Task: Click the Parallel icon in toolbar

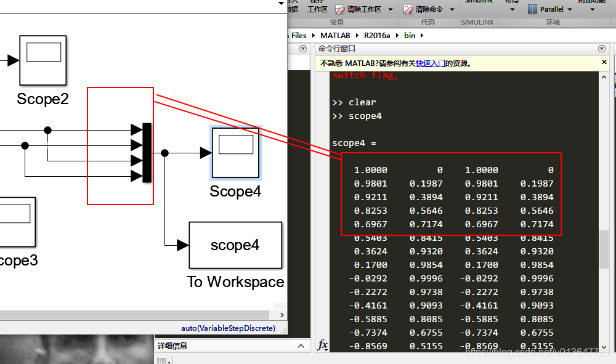Action: (532, 9)
